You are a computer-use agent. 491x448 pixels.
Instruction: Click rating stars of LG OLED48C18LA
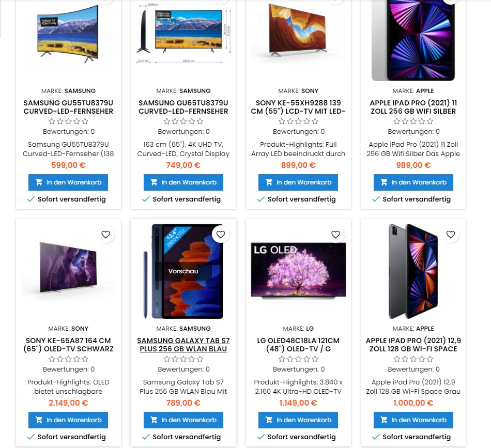(298, 359)
